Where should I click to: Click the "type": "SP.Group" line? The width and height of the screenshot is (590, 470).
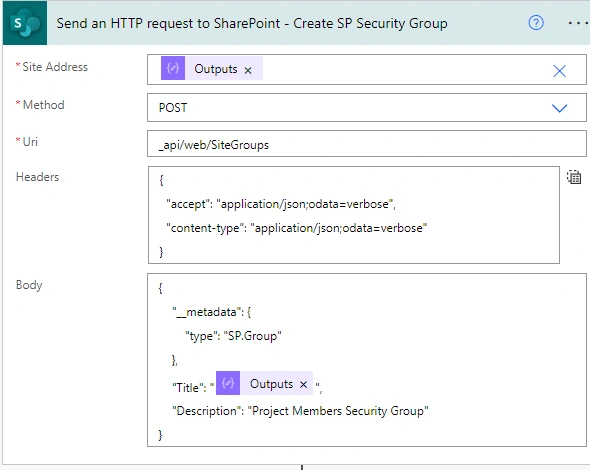tap(233, 336)
